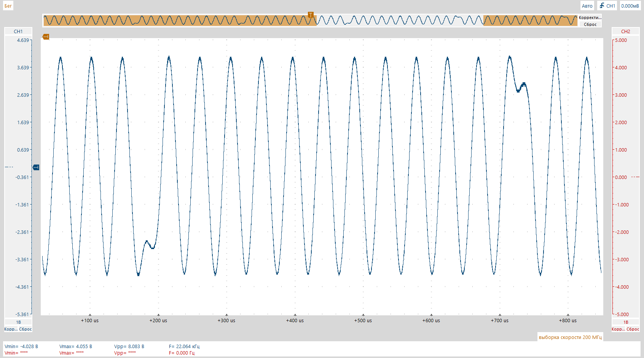
Task: Click the CH2 1В scale value
Action: coord(625,322)
